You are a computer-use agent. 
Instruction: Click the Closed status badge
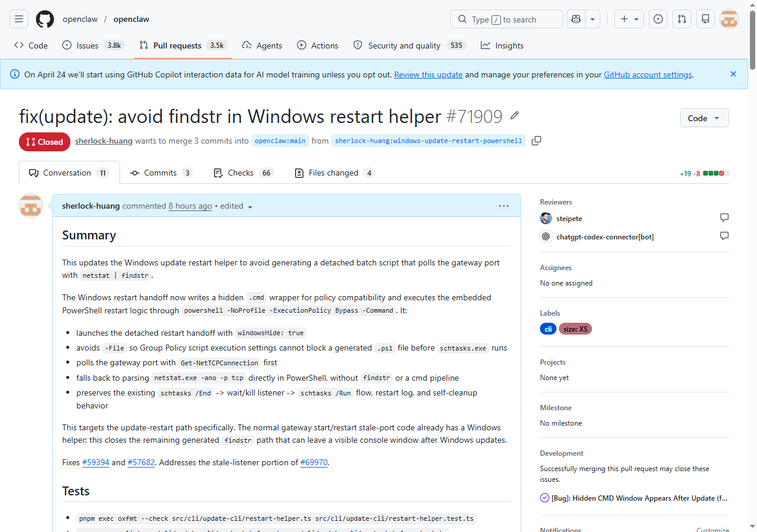(x=44, y=142)
